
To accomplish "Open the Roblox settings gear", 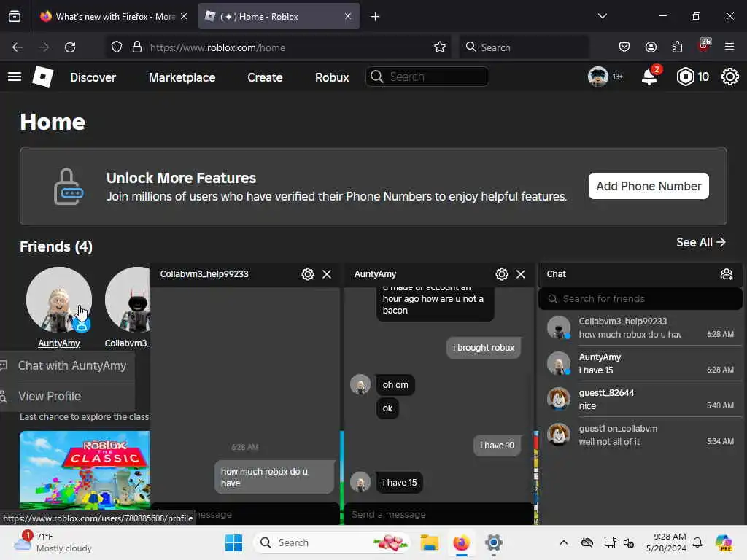I will point(729,77).
